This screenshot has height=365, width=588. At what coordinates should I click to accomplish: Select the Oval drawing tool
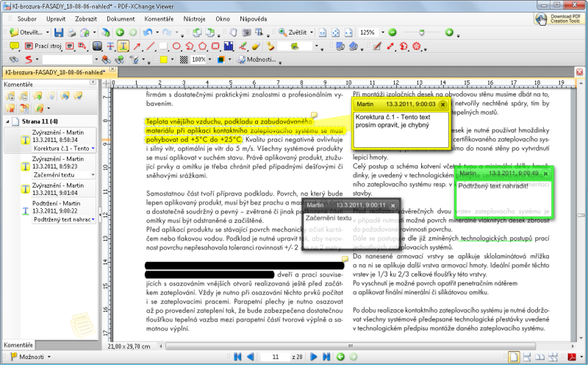pos(176,46)
